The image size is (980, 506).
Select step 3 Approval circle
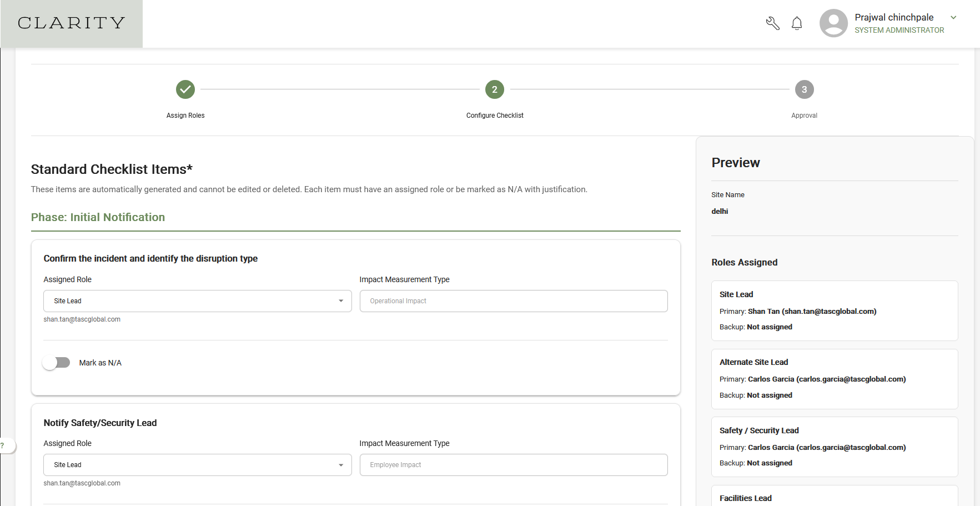tap(804, 89)
